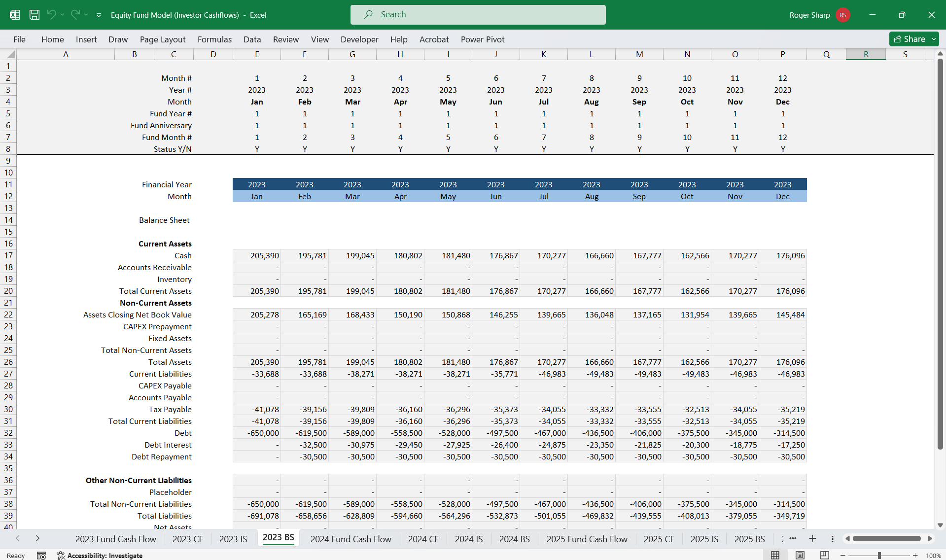Select the 2023 BS sheet tab
This screenshot has height=560, width=946.
tap(279, 538)
